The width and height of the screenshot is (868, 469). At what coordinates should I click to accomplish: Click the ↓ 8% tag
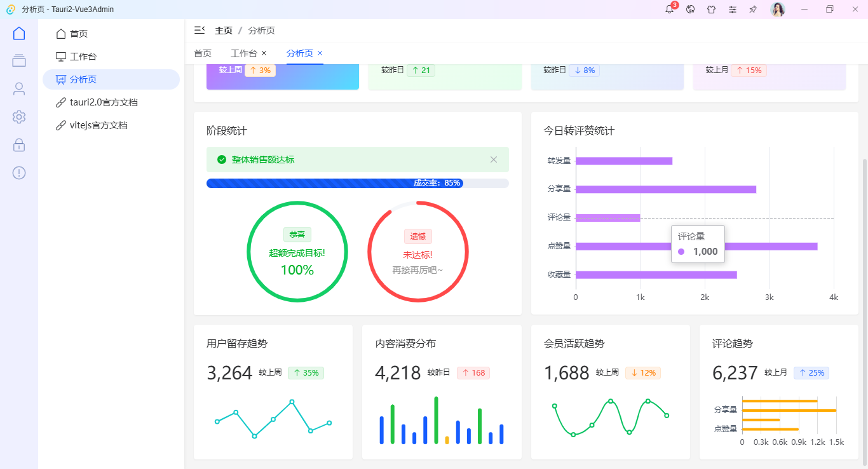tap(584, 70)
